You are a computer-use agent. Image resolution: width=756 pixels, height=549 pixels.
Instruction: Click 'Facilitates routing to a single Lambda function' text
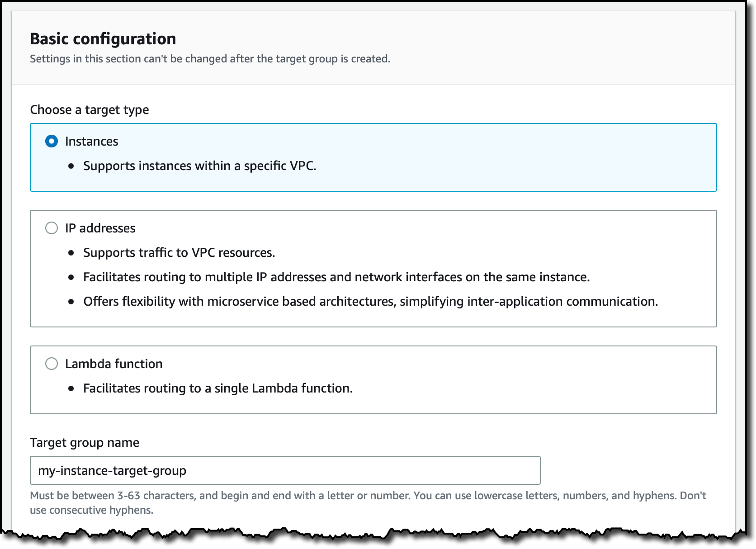click(217, 388)
